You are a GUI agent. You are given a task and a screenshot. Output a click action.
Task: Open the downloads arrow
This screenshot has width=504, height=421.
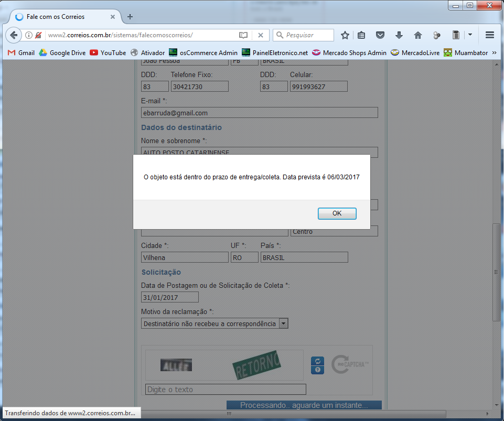[399, 35]
